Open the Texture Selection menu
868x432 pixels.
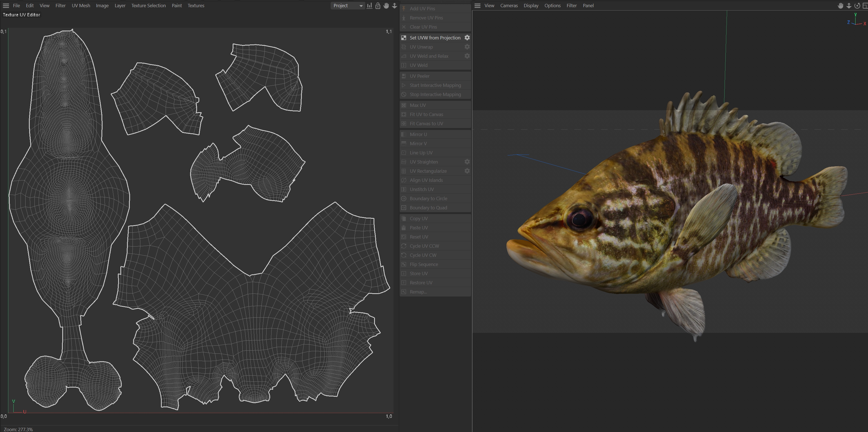(x=148, y=6)
